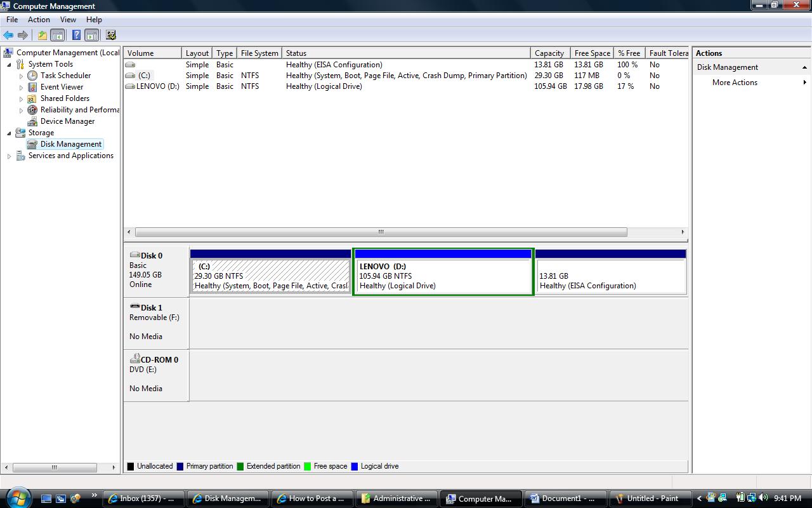Expand the More Actions submenu arrow
Viewport: 812px width, 508px height.
tap(805, 83)
